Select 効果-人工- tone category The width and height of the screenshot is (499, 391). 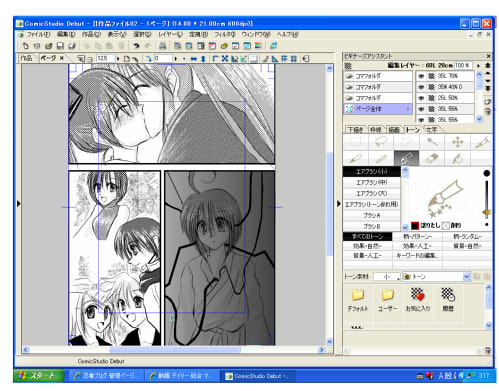coord(417,246)
